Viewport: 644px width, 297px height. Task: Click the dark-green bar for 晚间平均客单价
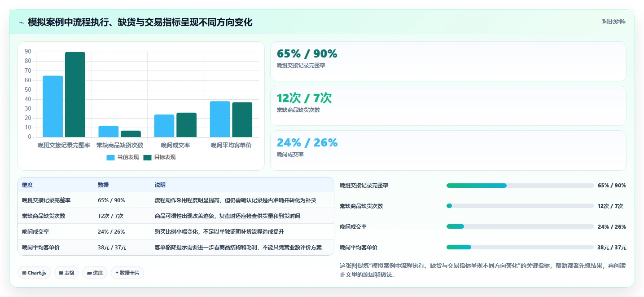tap(242, 120)
